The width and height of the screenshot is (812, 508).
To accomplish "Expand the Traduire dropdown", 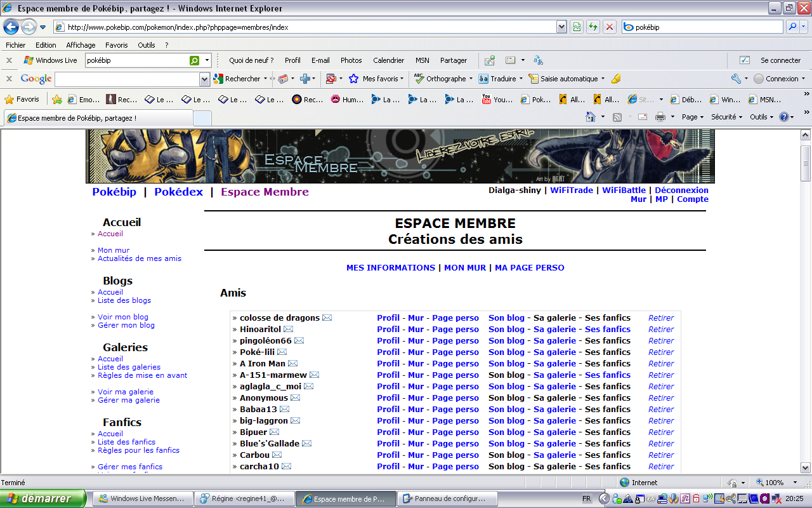I will [x=521, y=79].
